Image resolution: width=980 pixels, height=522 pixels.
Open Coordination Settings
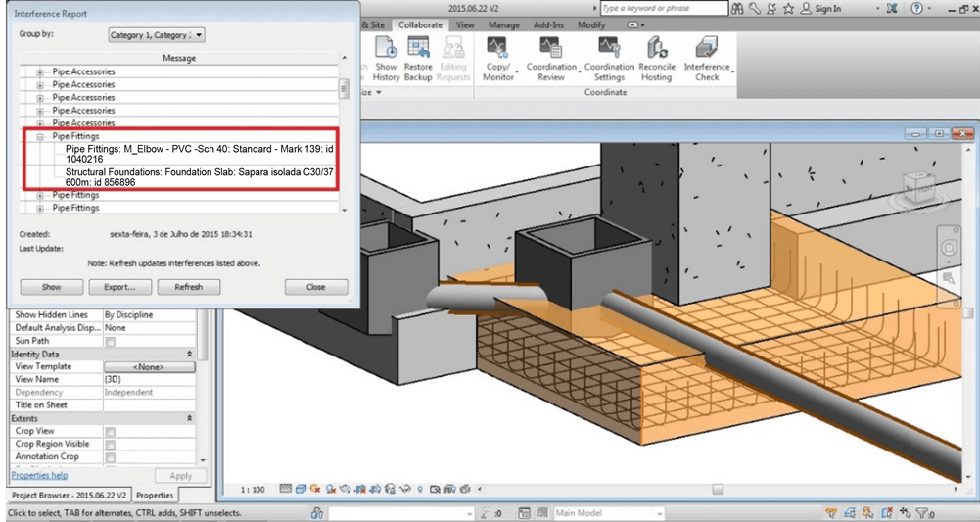(609, 60)
